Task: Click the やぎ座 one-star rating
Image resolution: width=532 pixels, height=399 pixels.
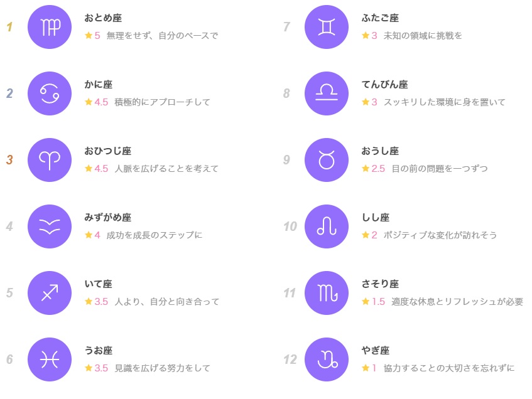Action: pos(369,368)
